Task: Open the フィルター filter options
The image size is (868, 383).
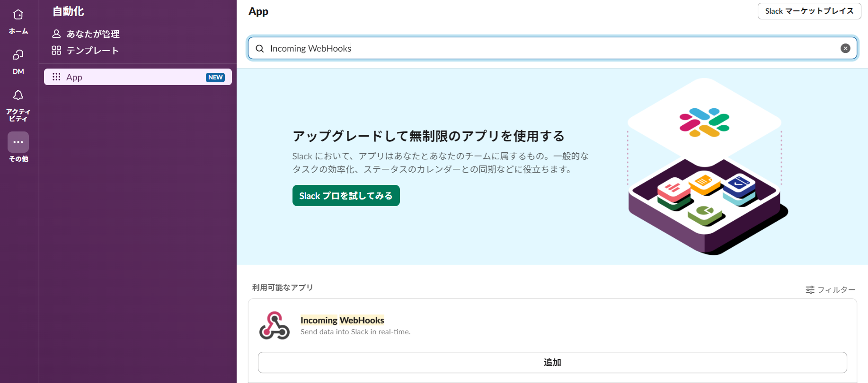Action: pyautogui.click(x=831, y=289)
